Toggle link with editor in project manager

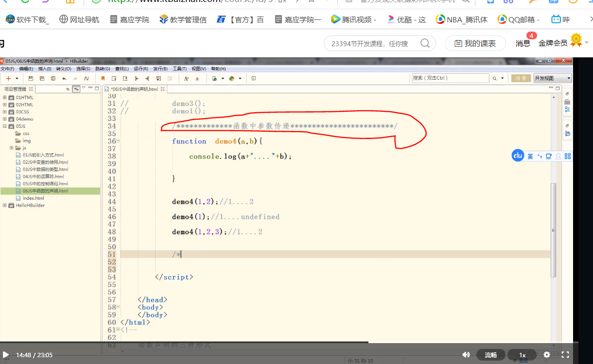(x=76, y=89)
